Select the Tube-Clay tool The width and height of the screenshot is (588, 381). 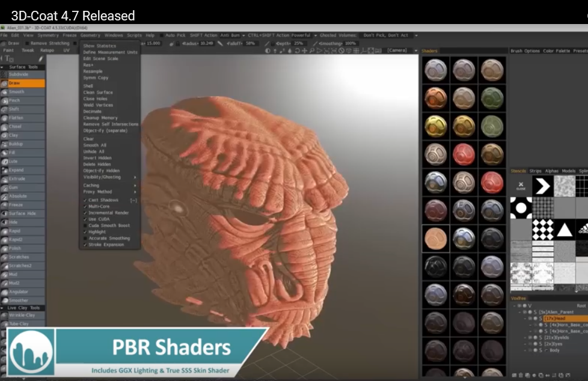point(23,324)
